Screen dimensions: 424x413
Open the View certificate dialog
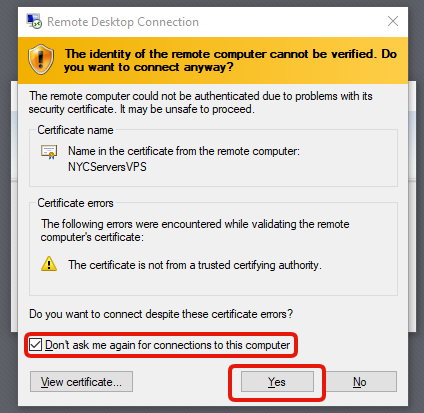click(81, 382)
